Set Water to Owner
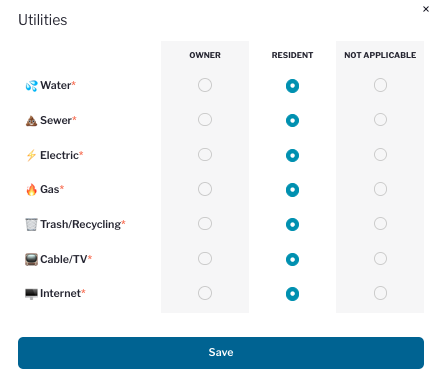Image resolution: width=431 pixels, height=384 pixels. 205,85
